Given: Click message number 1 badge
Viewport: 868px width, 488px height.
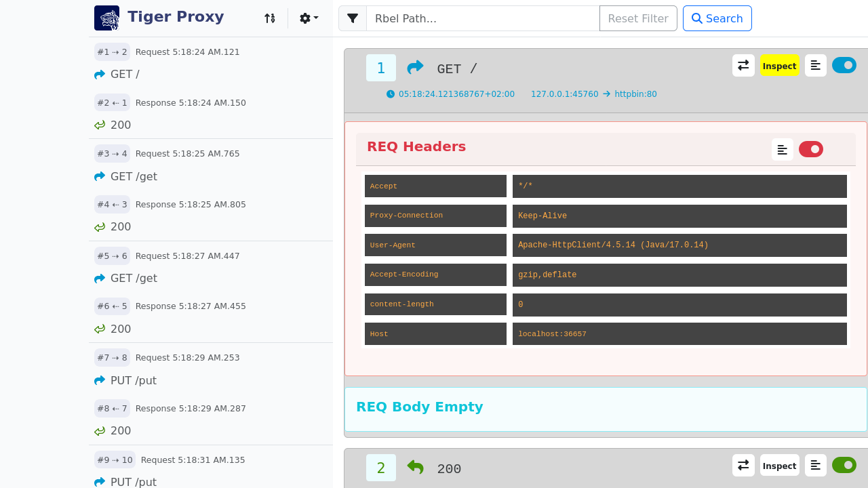Looking at the screenshot, I should [381, 68].
